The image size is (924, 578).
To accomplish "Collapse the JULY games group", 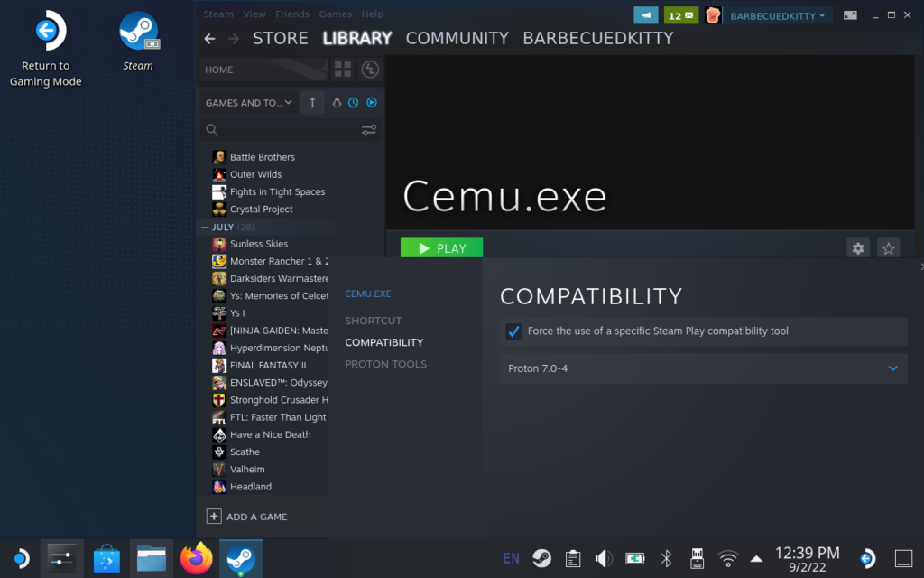I will [x=205, y=228].
